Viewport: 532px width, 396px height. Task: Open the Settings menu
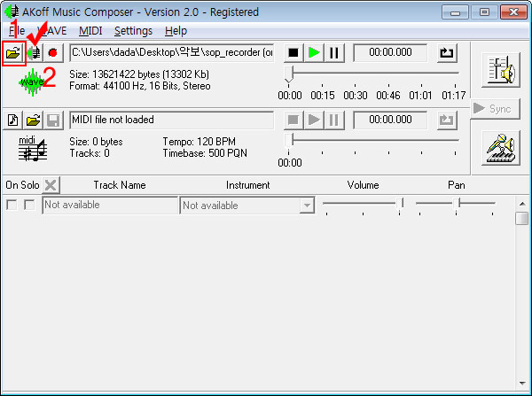tap(133, 31)
